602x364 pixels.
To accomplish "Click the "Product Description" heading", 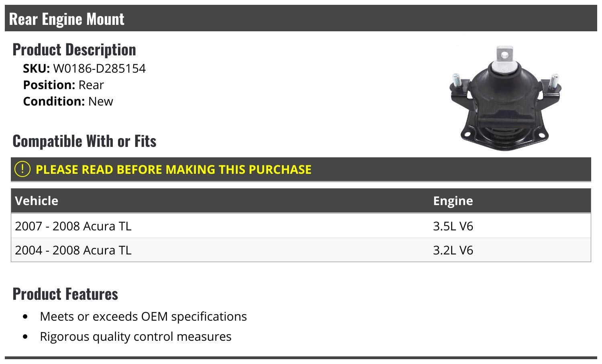I will tap(74, 49).
